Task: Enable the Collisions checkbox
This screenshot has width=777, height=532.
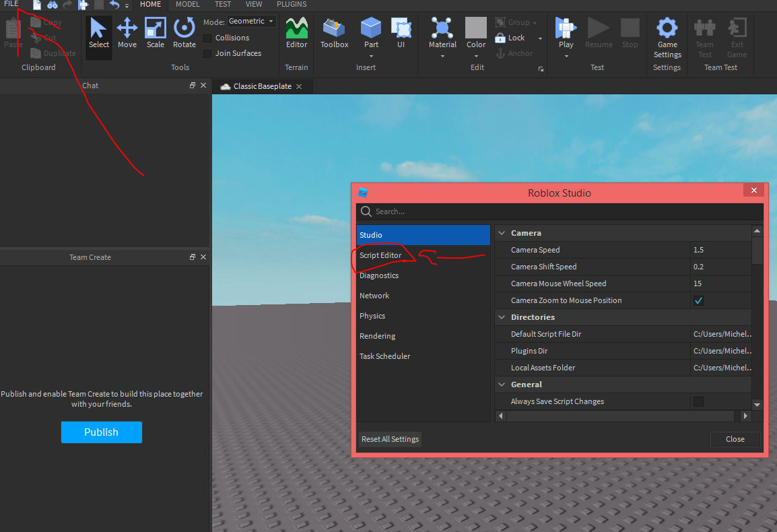Action: [207, 38]
